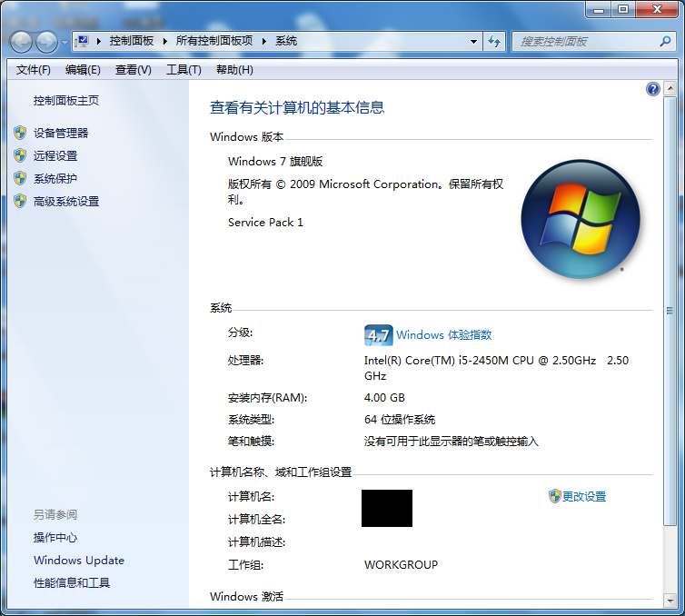
Task: Click the 64 位操作系统 value
Action: 400,420
